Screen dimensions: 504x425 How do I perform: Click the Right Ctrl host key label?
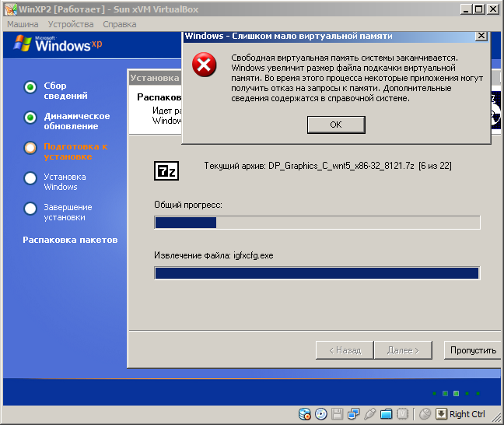pyautogui.click(x=467, y=414)
